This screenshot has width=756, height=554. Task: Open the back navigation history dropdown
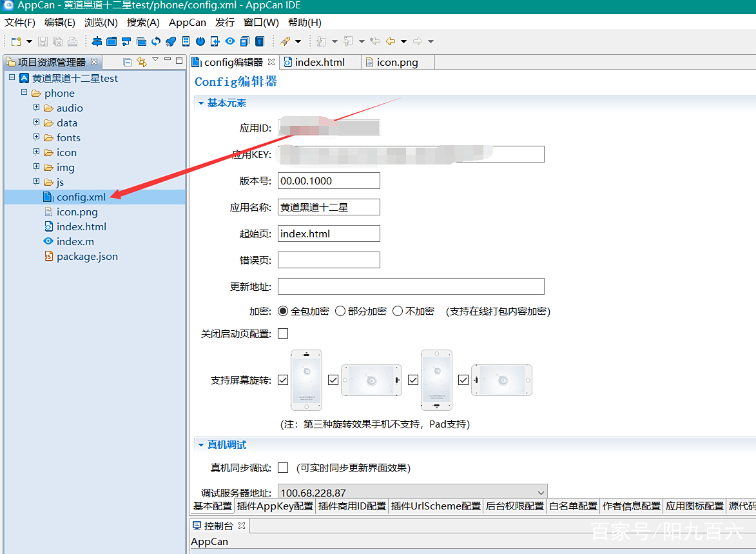pyautogui.click(x=403, y=41)
